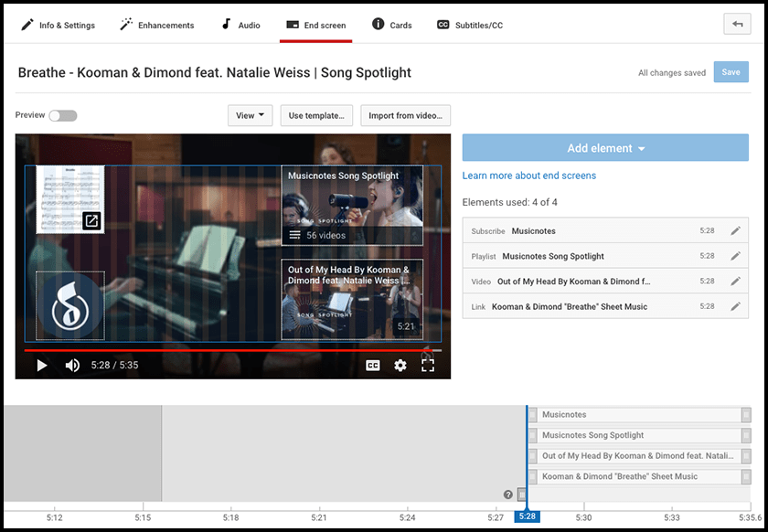768x532 pixels.
Task: Grab the Musicnotes timeline bar left handle
Action: pyautogui.click(x=533, y=415)
